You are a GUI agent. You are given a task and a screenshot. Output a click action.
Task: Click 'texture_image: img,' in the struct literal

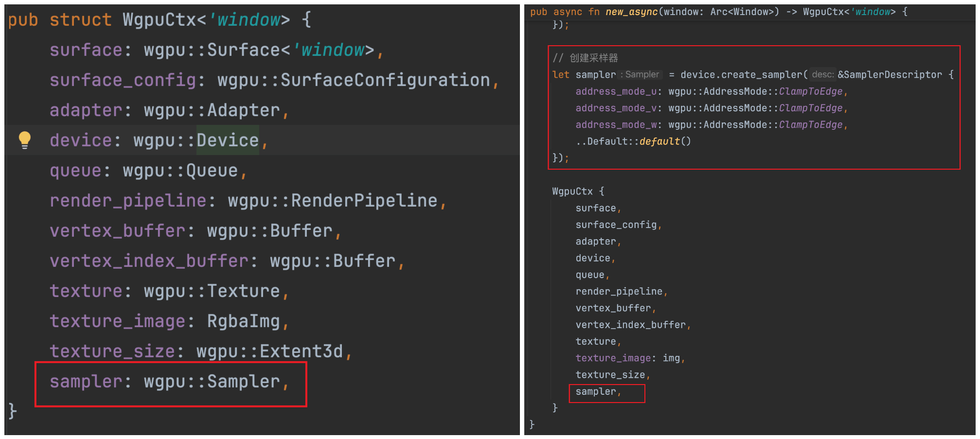(630, 358)
